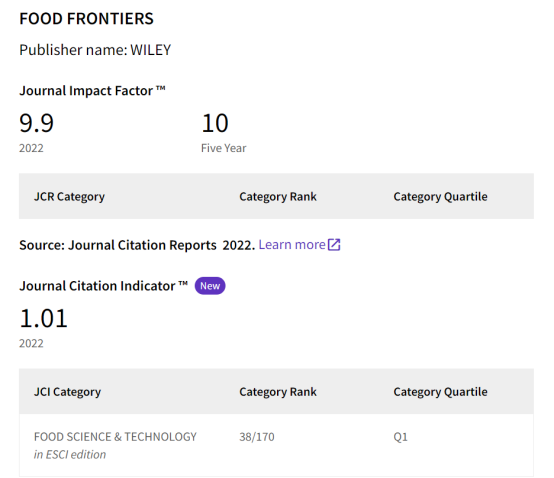Select the 38/170 category rank cell
554x478 pixels.
tap(257, 437)
